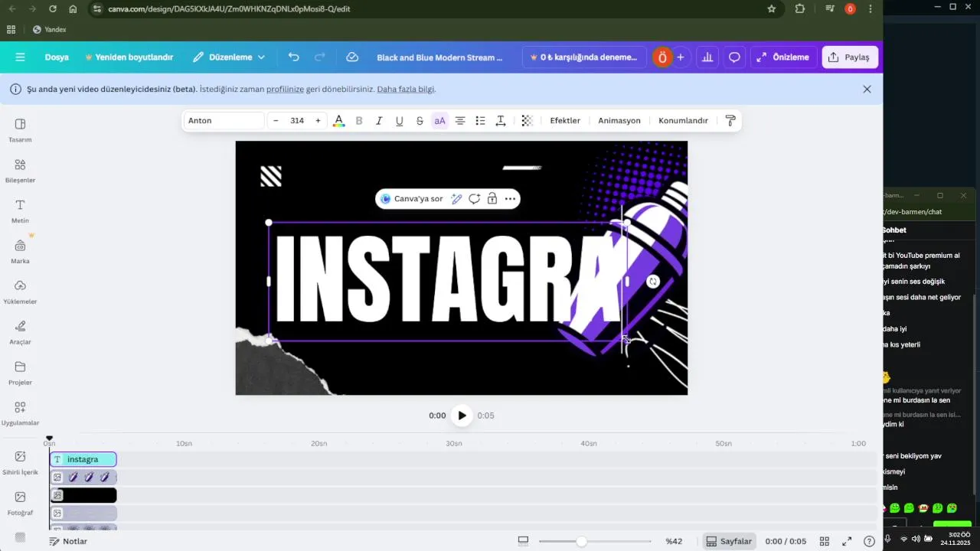Toggle the Sayfalar pages view
Image resolution: width=980 pixels, height=551 pixels.
[x=729, y=541]
